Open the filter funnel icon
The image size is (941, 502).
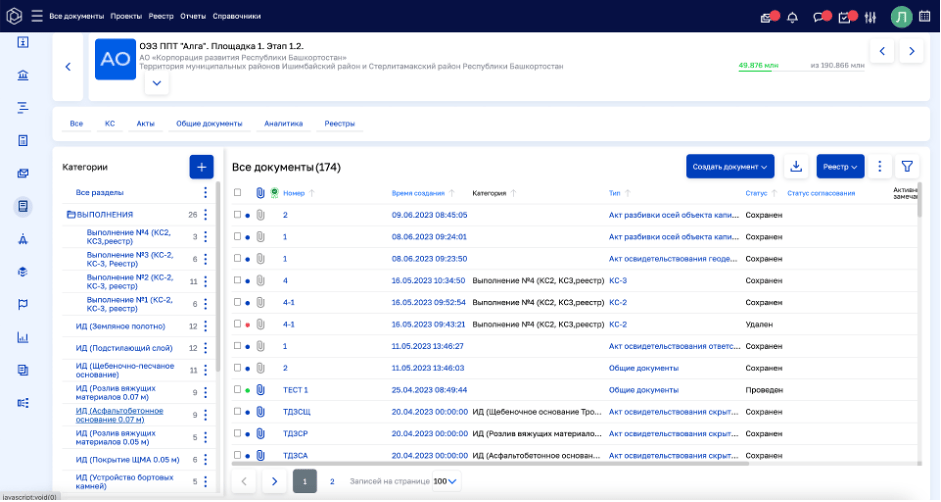coord(907,167)
